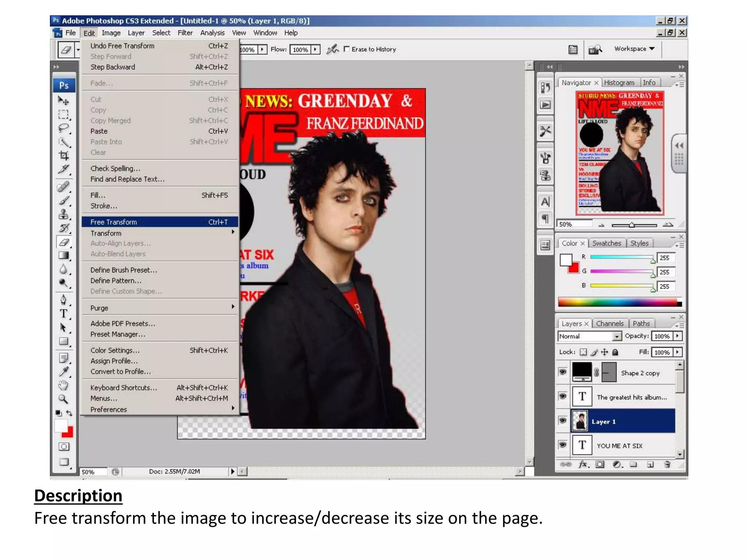The height and width of the screenshot is (560, 747).
Task: Choose Free Transform from Edit menu
Action: [x=160, y=222]
